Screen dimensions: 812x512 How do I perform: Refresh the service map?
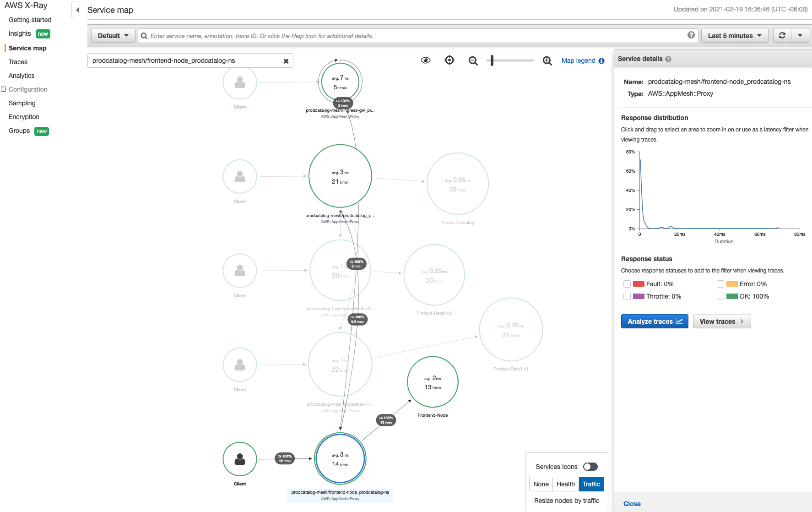(782, 35)
